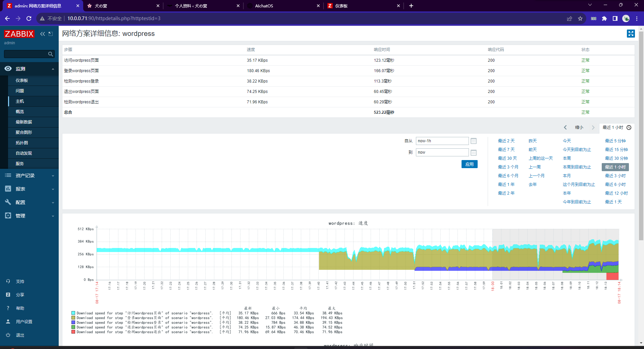Click the question mark help icon
Viewport: 644px width, 349px height.
coord(8,308)
